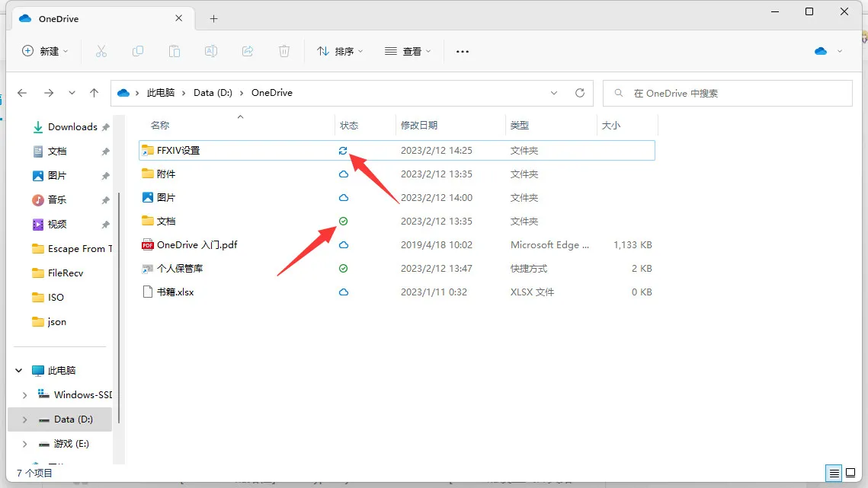Expand the address bar history dropdown

(553, 93)
